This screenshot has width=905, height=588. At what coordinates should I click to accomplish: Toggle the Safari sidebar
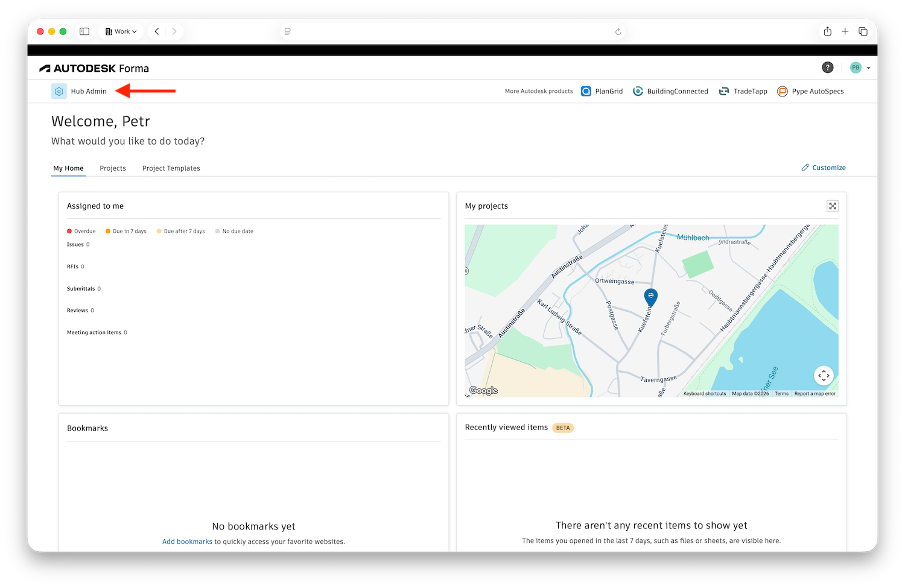(x=84, y=31)
